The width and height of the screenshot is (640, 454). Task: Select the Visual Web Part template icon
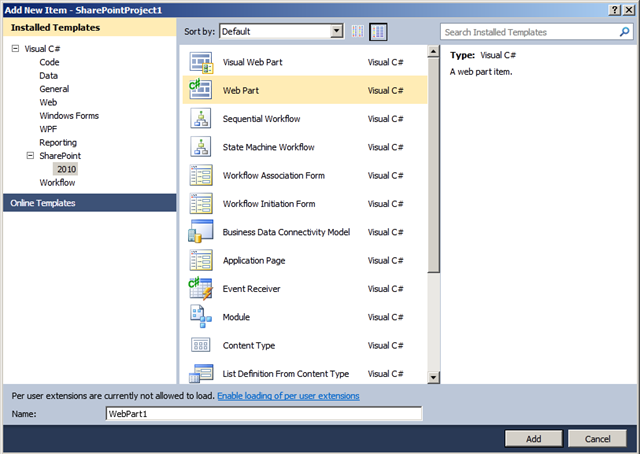click(x=201, y=62)
